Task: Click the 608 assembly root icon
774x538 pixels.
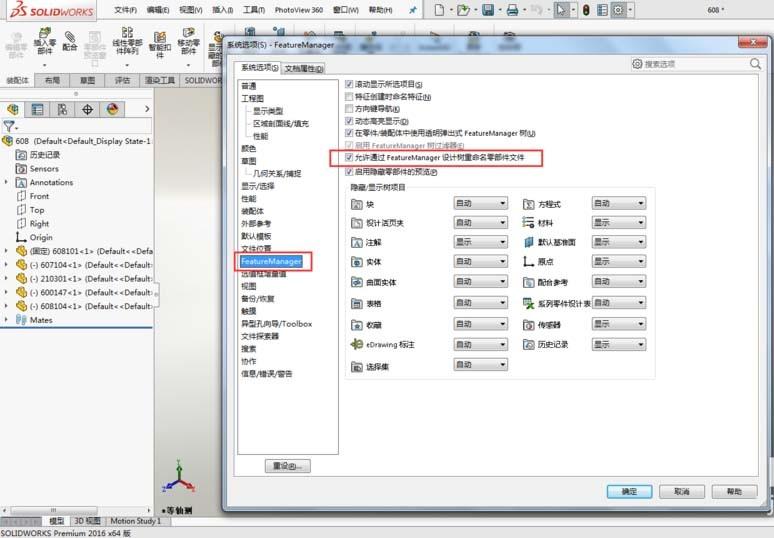Action: [x=7, y=141]
